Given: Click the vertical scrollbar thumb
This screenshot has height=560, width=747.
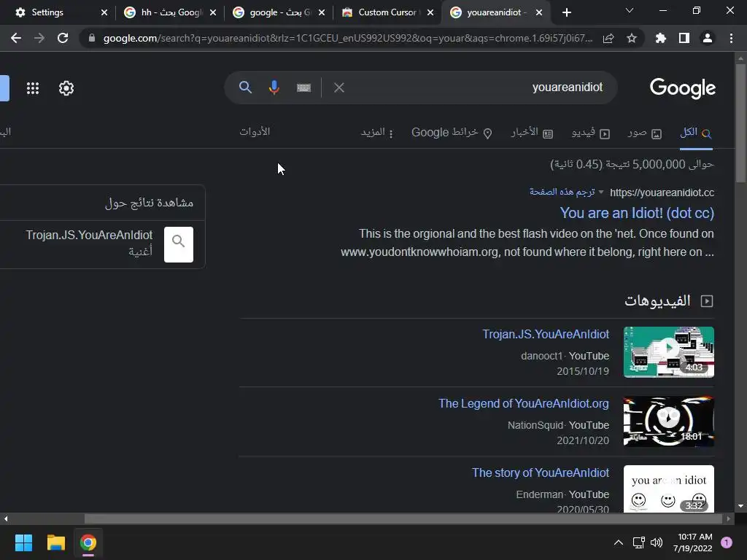Looking at the screenshot, I should 740,122.
